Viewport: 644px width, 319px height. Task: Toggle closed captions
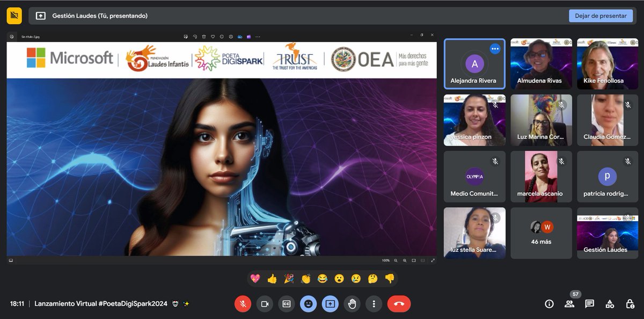[x=287, y=303]
